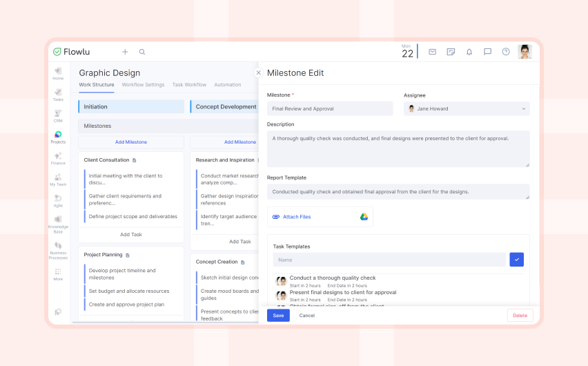588x366 pixels.
Task: Switch to the Workflow Settings tab
Action: [x=143, y=85]
